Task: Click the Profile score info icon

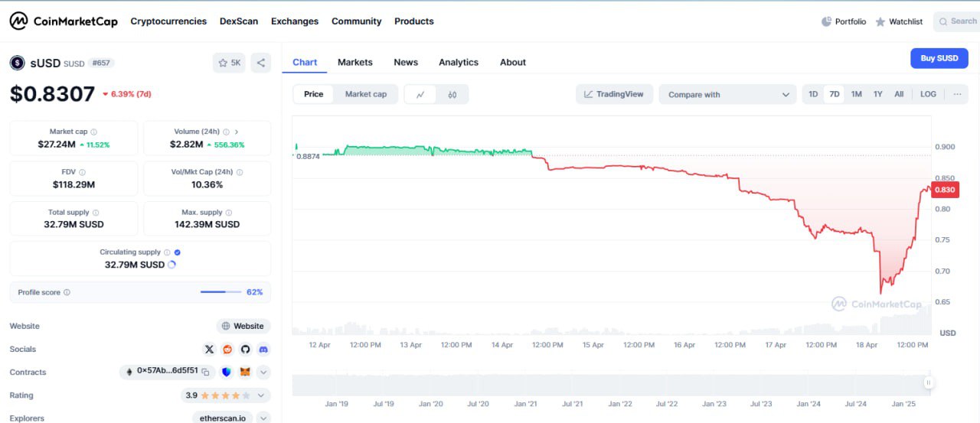Action: [x=67, y=292]
